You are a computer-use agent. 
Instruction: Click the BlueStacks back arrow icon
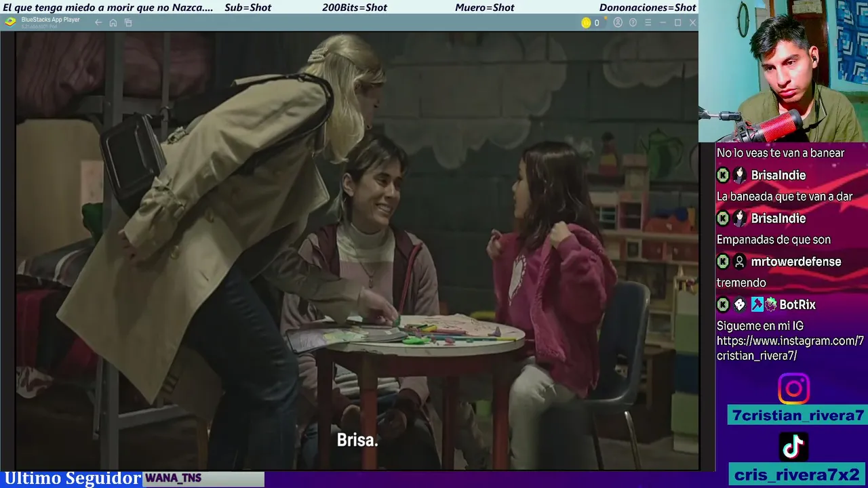98,22
